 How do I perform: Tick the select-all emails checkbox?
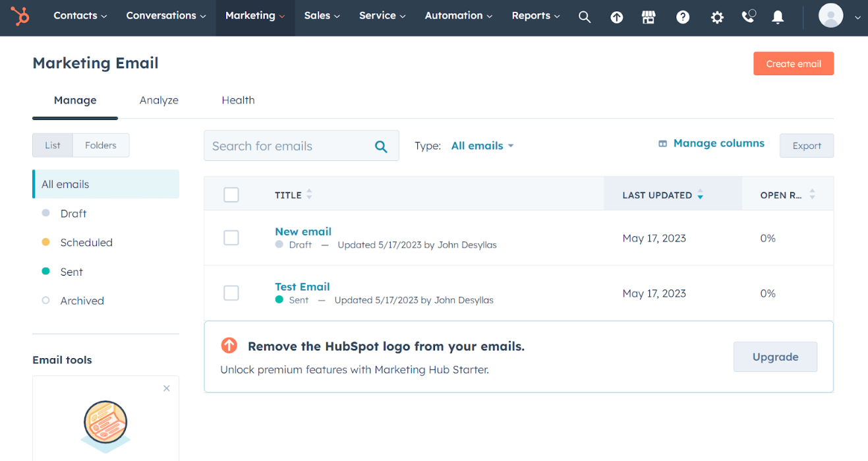(231, 195)
